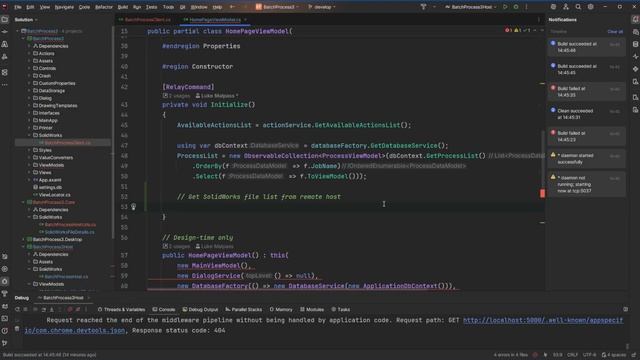Start debugging with the bug icon
This screenshot has height=360, width=640.
pyautogui.click(x=516, y=7)
